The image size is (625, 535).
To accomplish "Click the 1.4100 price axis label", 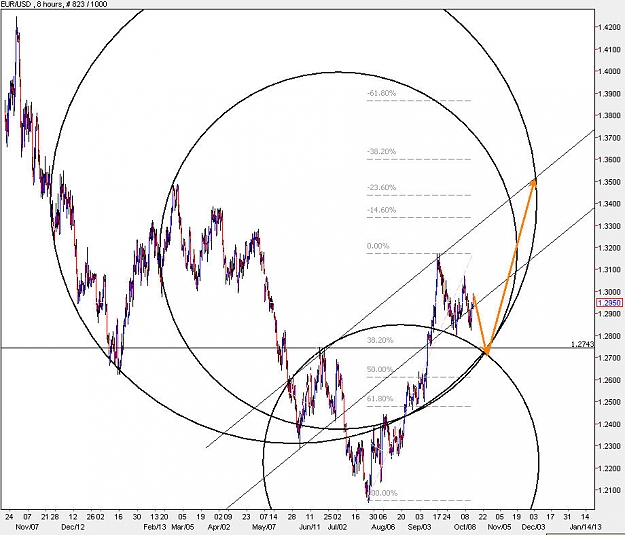I will click(609, 49).
